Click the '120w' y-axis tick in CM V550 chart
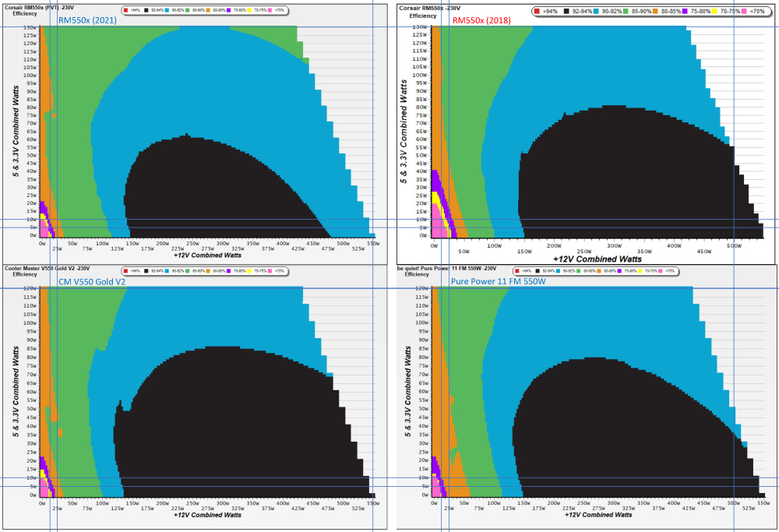The height and width of the screenshot is (532, 779). [30, 289]
